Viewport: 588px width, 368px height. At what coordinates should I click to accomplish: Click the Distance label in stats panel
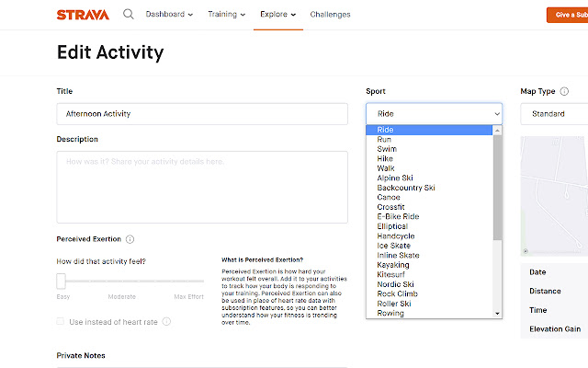coord(545,291)
